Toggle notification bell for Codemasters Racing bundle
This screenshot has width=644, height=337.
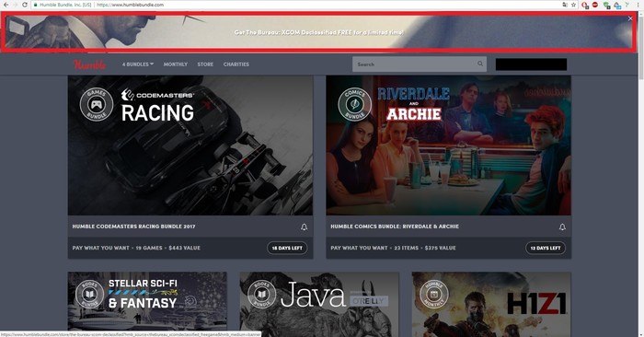pyautogui.click(x=304, y=227)
